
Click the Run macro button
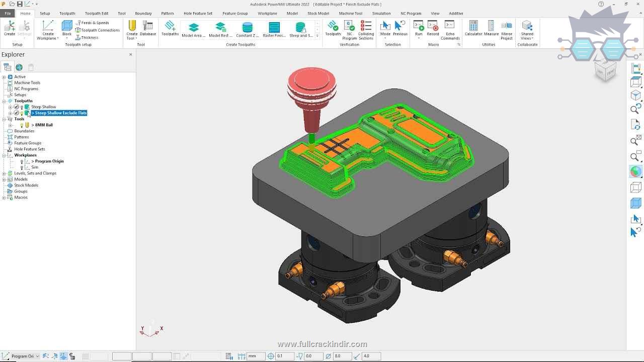coord(419,29)
